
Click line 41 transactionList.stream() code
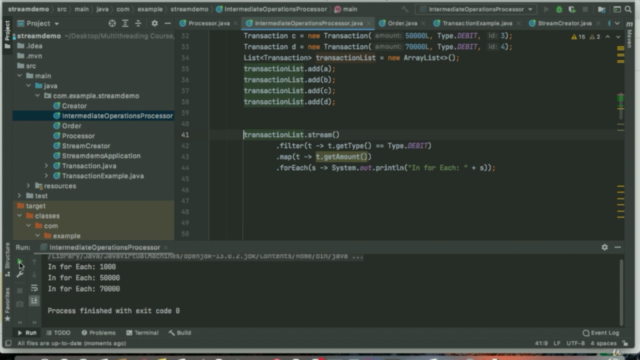point(291,135)
